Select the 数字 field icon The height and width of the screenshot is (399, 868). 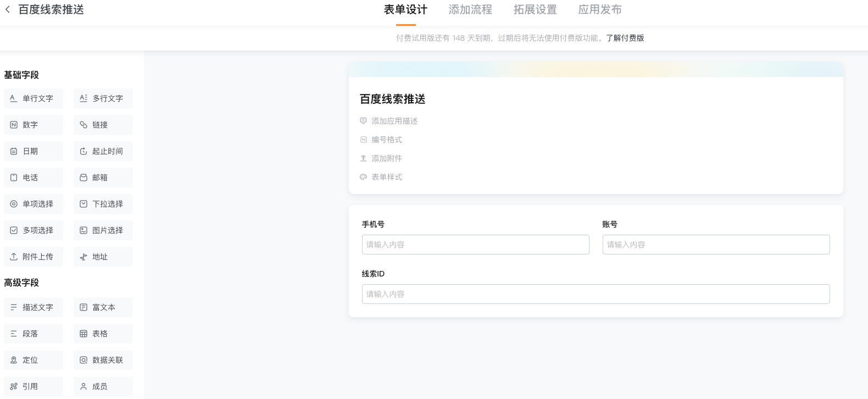coord(14,125)
